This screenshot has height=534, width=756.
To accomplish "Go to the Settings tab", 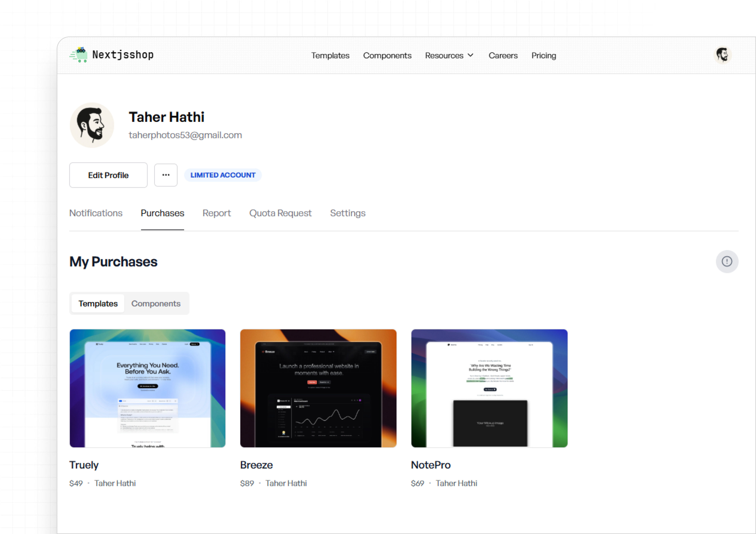I will (x=348, y=213).
